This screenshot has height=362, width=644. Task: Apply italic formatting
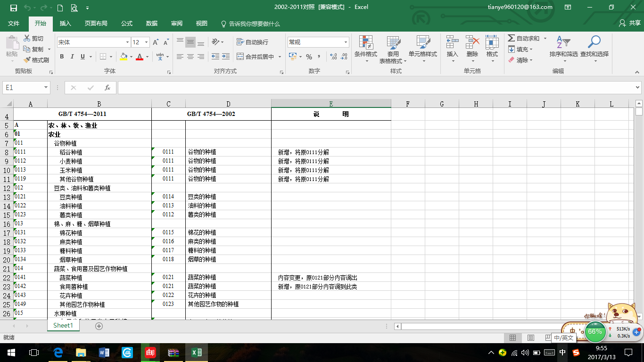(72, 57)
